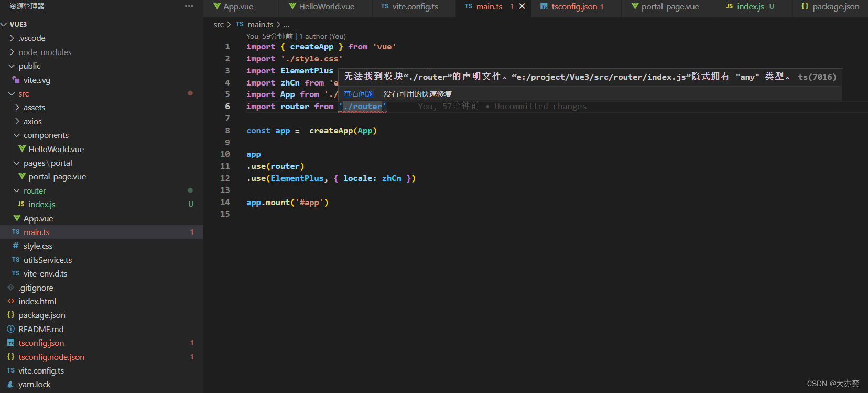Screen dimensions: 868x393
Task: Expand the .vscode folder
Action: pos(12,38)
